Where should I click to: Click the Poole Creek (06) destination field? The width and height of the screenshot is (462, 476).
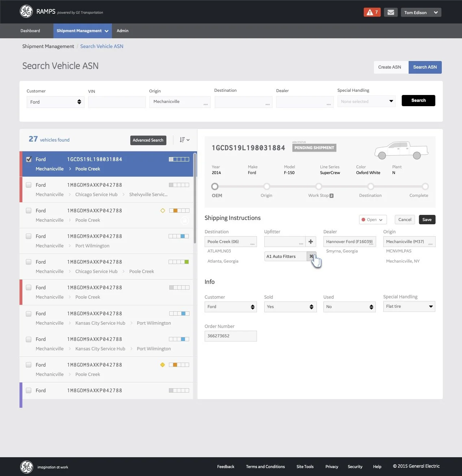[231, 242]
